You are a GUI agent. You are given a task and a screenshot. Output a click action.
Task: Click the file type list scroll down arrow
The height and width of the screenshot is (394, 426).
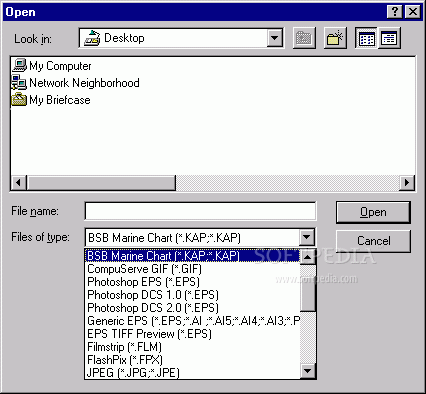307,371
